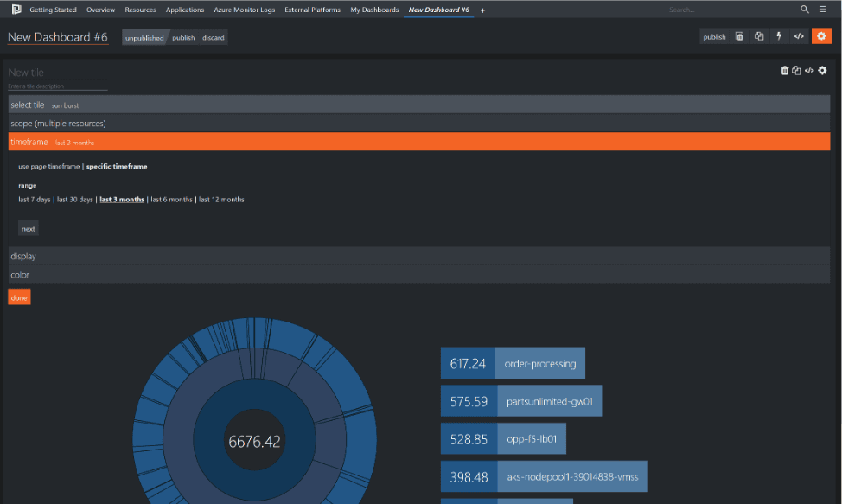The width and height of the screenshot is (842, 504).
Task: Expand the display section
Action: tap(419, 256)
